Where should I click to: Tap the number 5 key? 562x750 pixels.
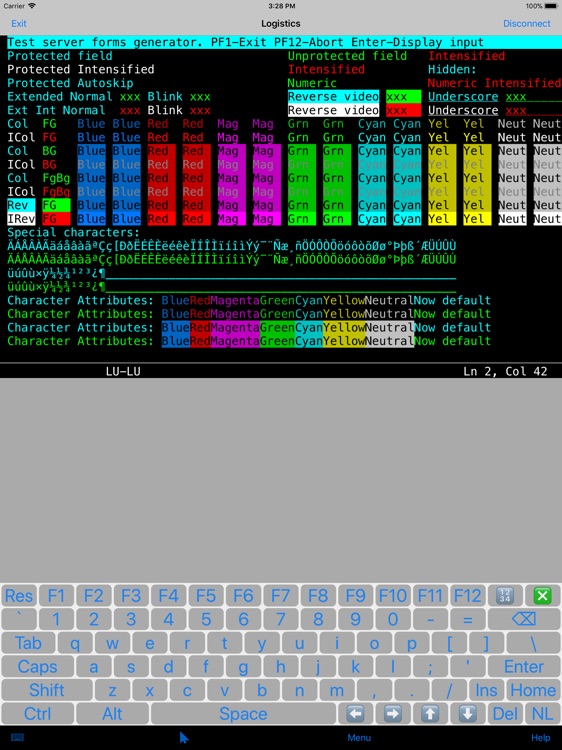point(206,619)
